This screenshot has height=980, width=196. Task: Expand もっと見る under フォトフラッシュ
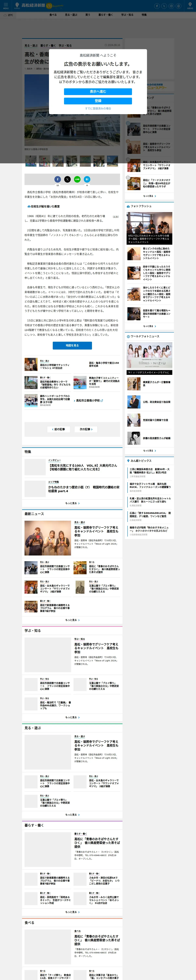pos(150,326)
